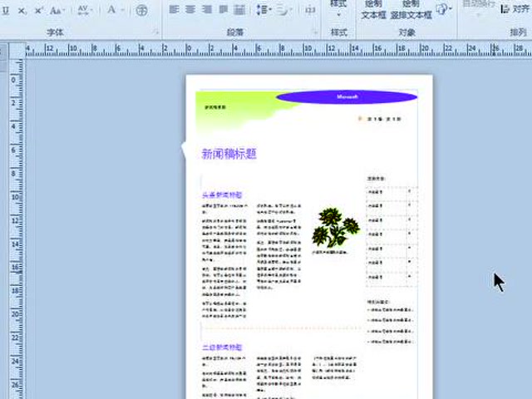The height and width of the screenshot is (399, 532).
Task: Open the 字体 group dialog launcher
Action: [x=155, y=32]
